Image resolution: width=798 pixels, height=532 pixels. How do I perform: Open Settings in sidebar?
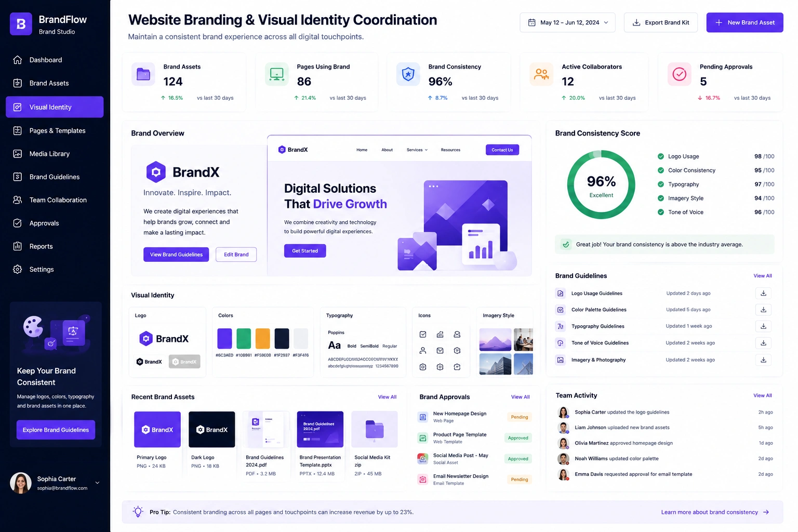[x=55, y=270]
